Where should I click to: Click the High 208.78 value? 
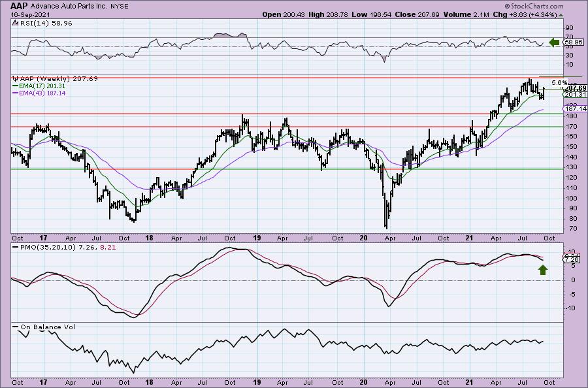tap(328, 14)
